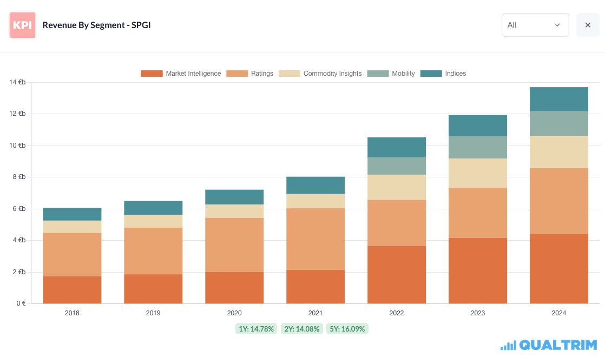Click the 2022 Ratings bar segment
This screenshot has width=605, height=364.
point(397,223)
